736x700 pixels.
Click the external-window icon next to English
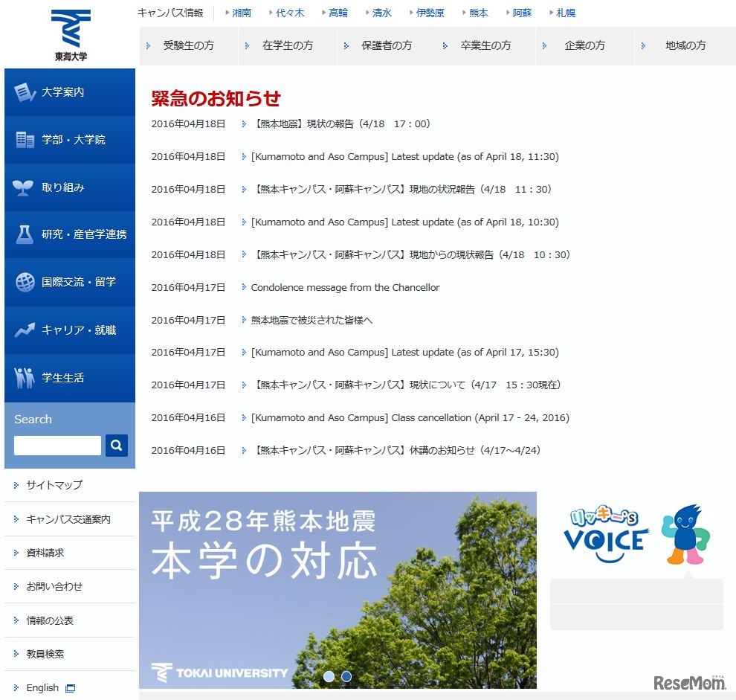click(70, 688)
